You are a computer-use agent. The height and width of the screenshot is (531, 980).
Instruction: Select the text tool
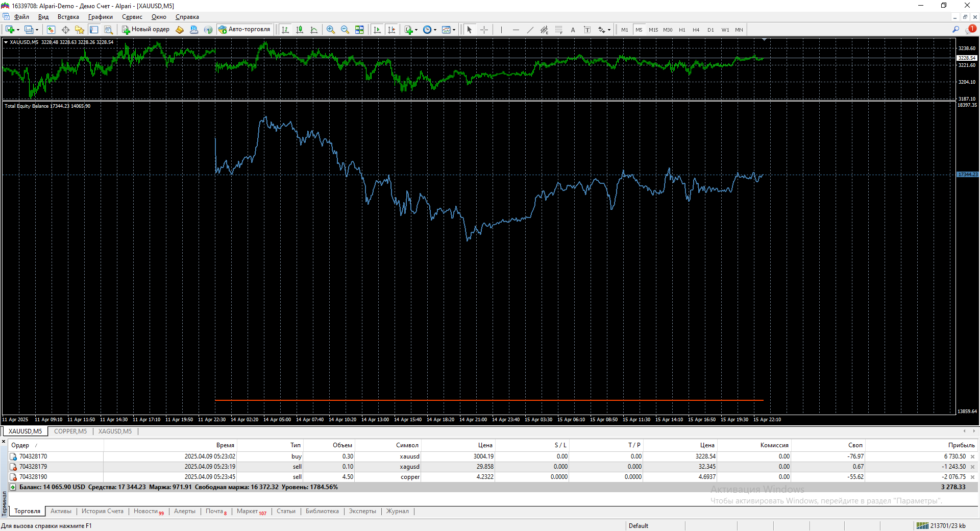click(x=573, y=30)
